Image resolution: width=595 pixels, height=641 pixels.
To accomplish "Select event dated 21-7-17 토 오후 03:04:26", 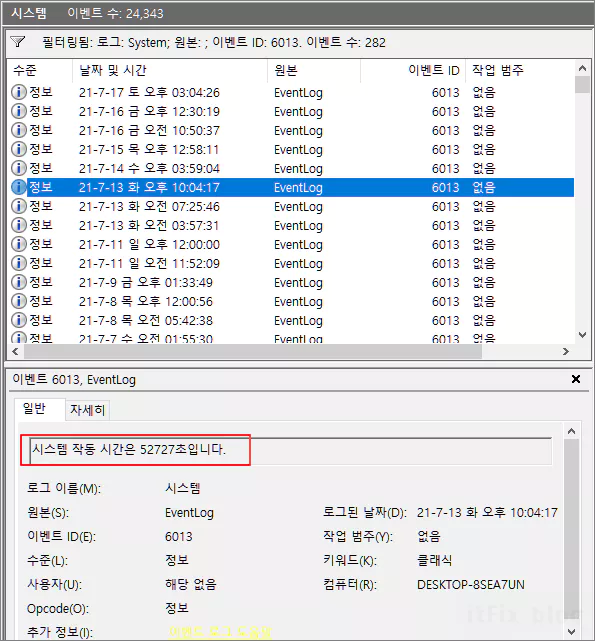I will point(290,92).
